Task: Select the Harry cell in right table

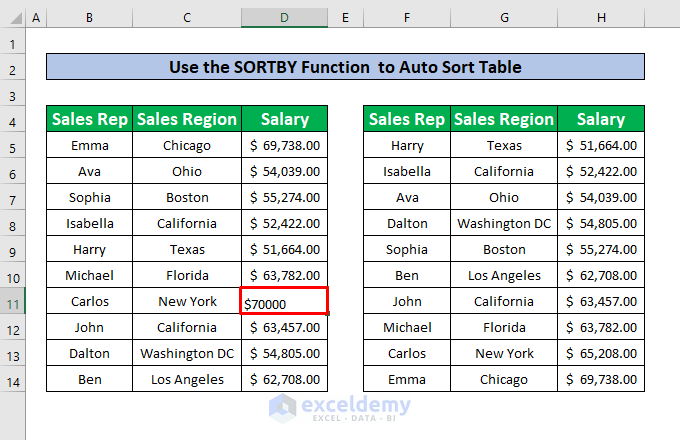Action: click(x=407, y=146)
